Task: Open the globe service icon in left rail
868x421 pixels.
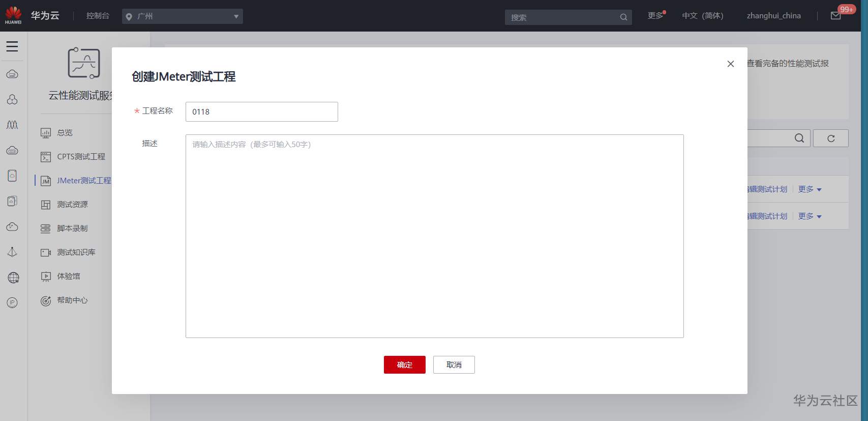Action: [x=13, y=277]
